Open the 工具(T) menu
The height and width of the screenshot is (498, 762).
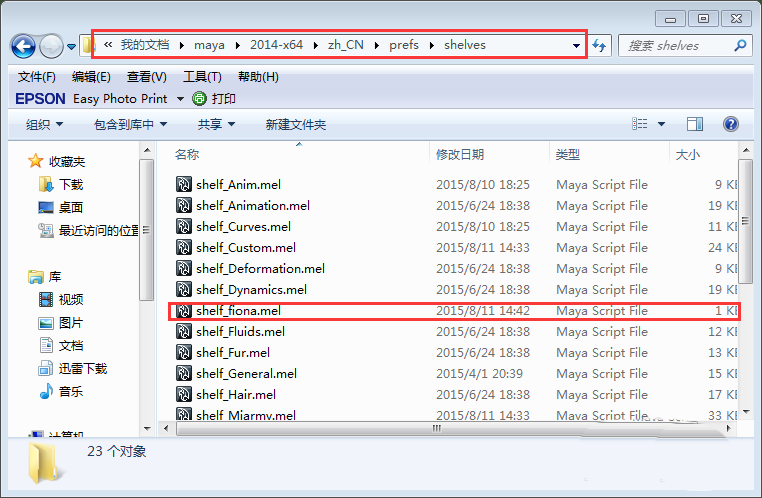202,77
